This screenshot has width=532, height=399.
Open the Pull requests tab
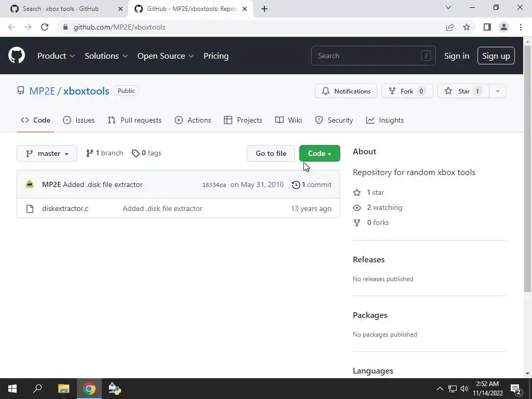pos(135,120)
